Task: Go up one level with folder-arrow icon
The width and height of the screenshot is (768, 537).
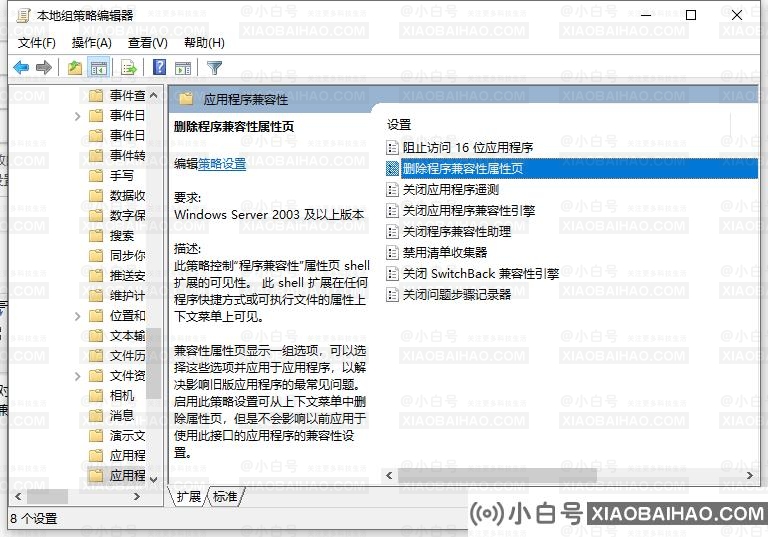Action: click(x=74, y=67)
